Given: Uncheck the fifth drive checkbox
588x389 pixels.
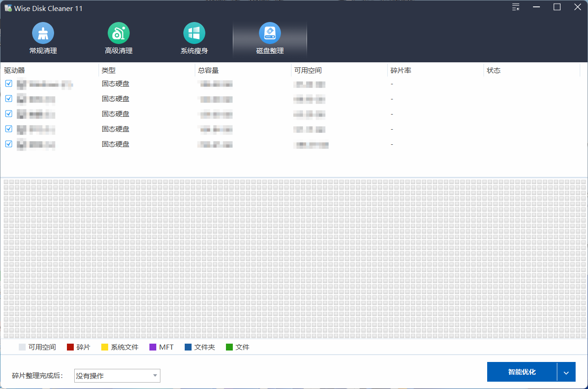Looking at the screenshot, I should click(x=9, y=144).
